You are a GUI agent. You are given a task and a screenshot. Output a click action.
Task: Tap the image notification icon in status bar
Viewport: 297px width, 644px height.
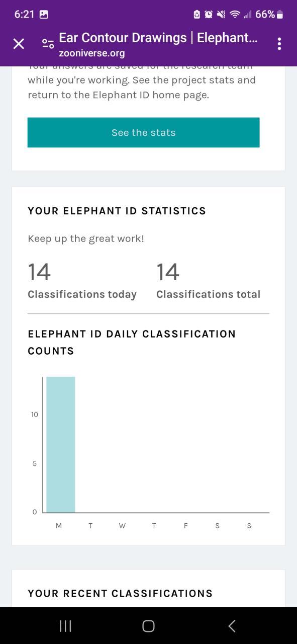[x=44, y=15]
